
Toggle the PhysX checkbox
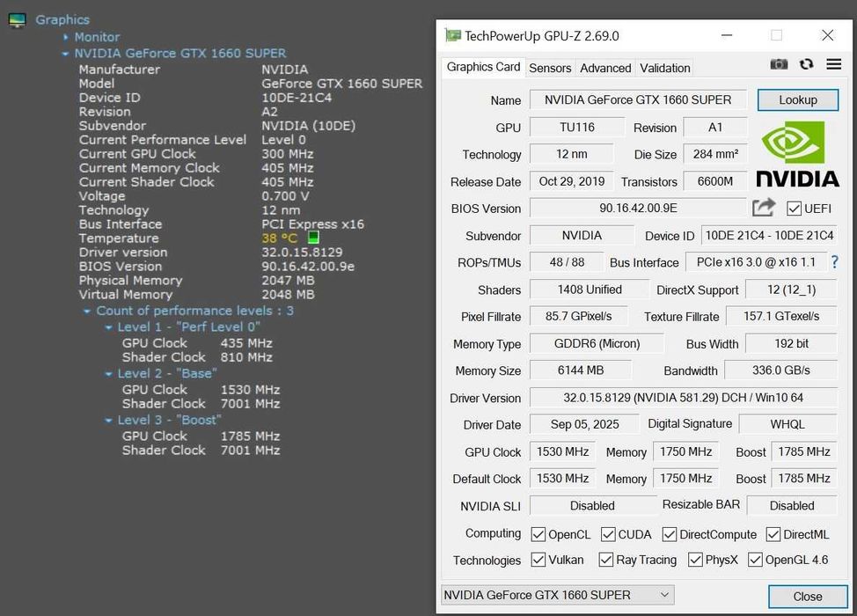pos(695,560)
